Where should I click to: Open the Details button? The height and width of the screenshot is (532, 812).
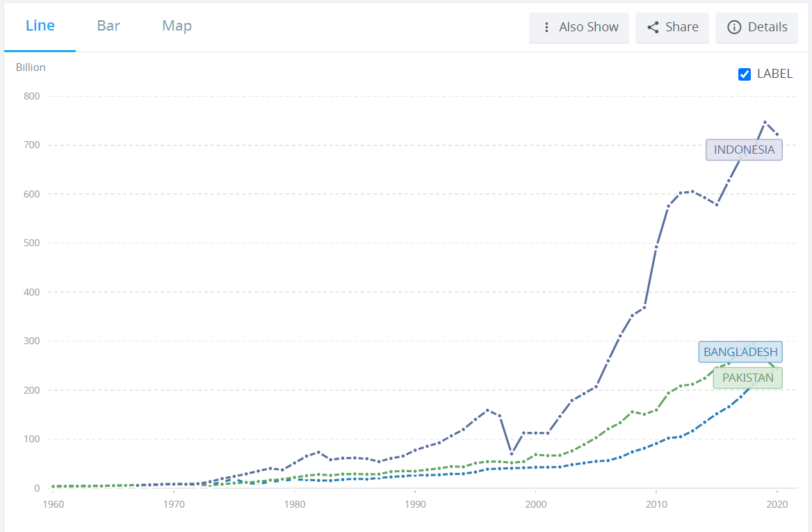[756, 27]
